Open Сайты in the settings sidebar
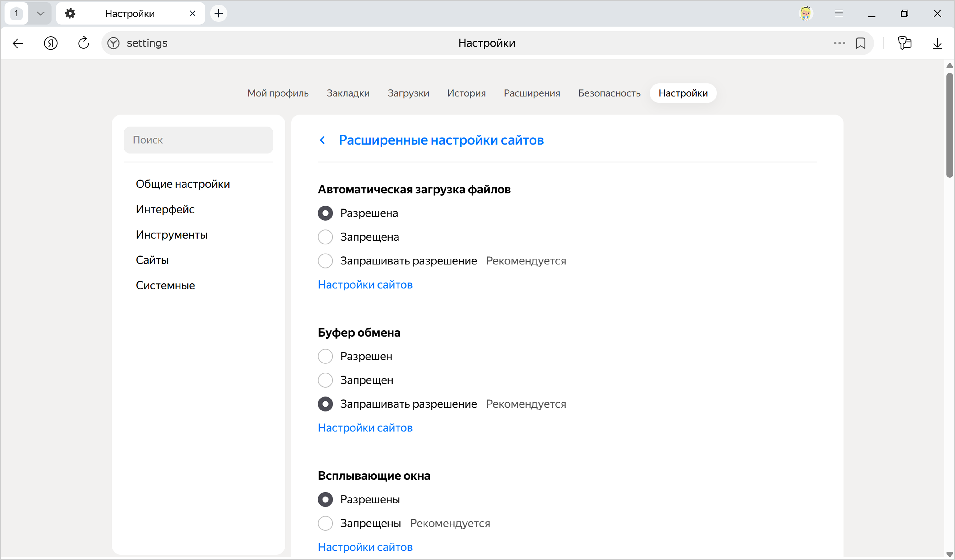Screen dimensions: 955x560 pyautogui.click(x=152, y=260)
